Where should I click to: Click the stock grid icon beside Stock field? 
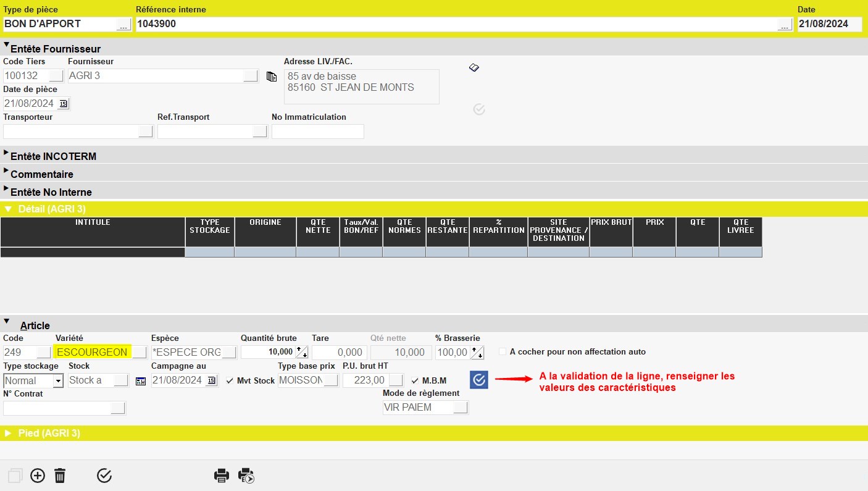point(141,381)
